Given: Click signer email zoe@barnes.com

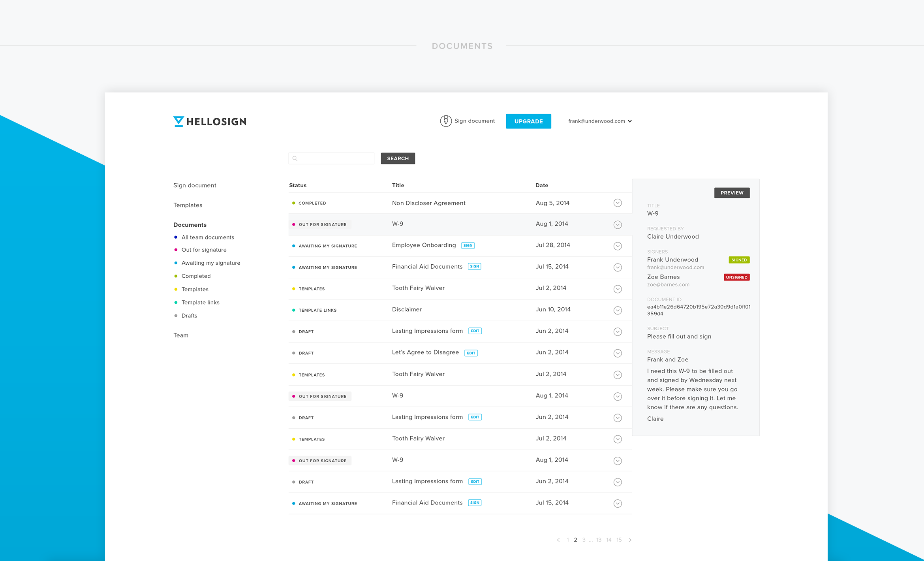Looking at the screenshot, I should (668, 285).
